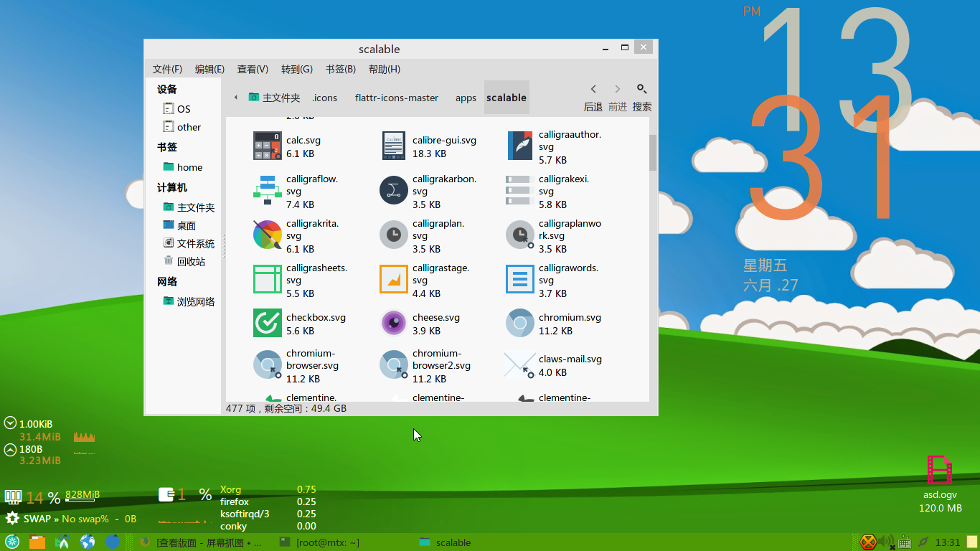Select the claws-mail.svg envelope icon
Image resolution: width=980 pixels, height=551 pixels.
coord(520,364)
